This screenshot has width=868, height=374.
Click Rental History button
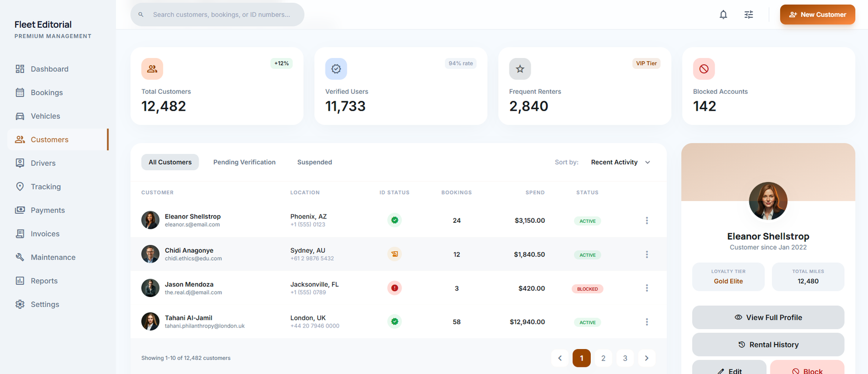(768, 345)
